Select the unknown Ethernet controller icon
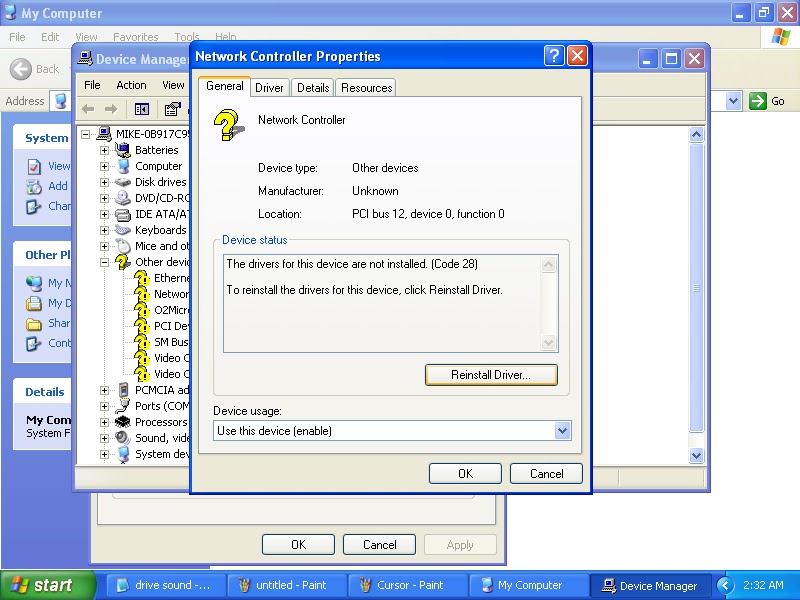 [142, 278]
